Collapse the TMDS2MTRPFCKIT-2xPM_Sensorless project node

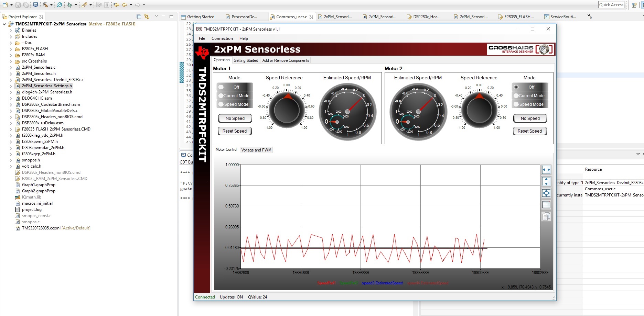pos(4,24)
